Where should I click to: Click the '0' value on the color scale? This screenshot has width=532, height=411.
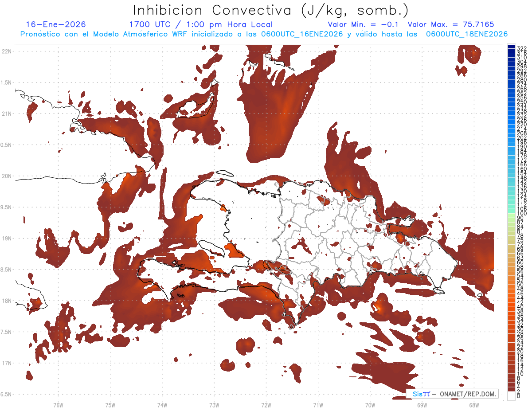(519, 396)
